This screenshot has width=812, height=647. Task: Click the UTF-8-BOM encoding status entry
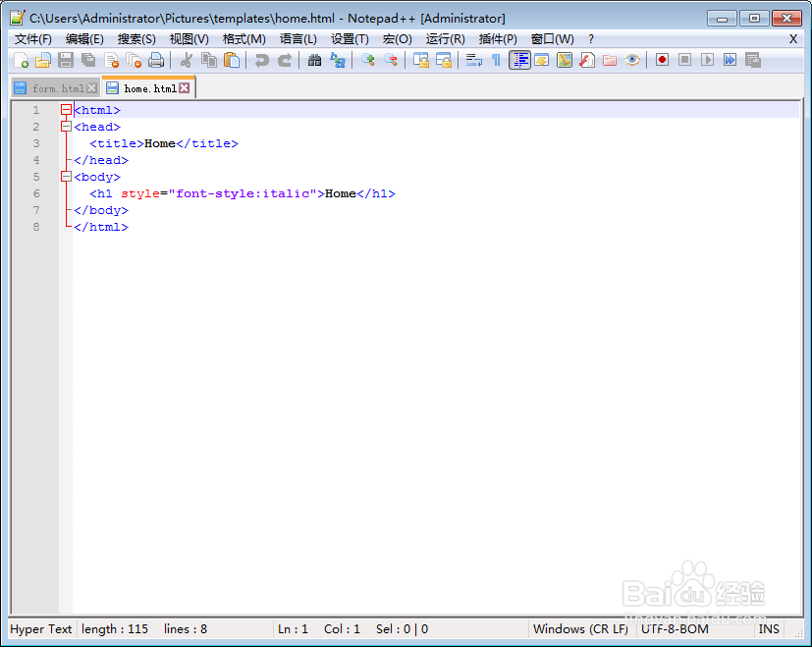point(675,629)
